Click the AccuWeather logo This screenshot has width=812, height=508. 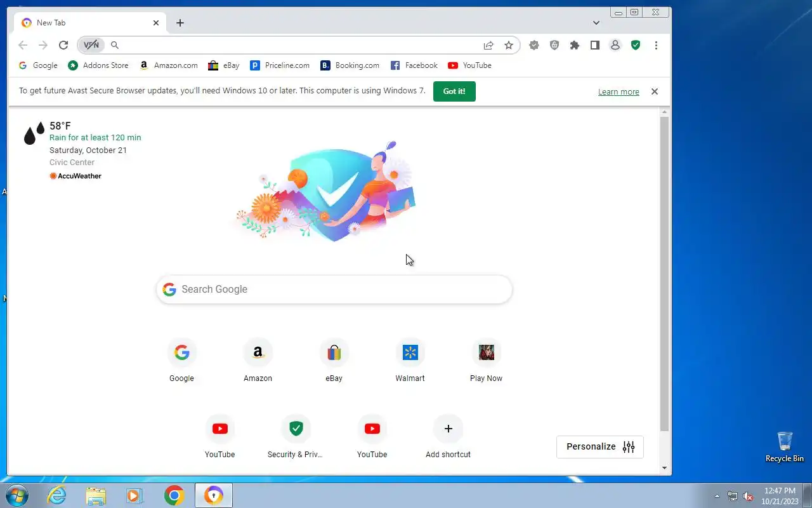click(75, 176)
